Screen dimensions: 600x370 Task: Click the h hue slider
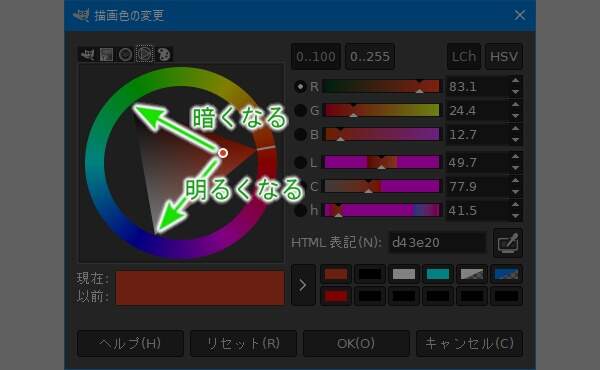382,210
